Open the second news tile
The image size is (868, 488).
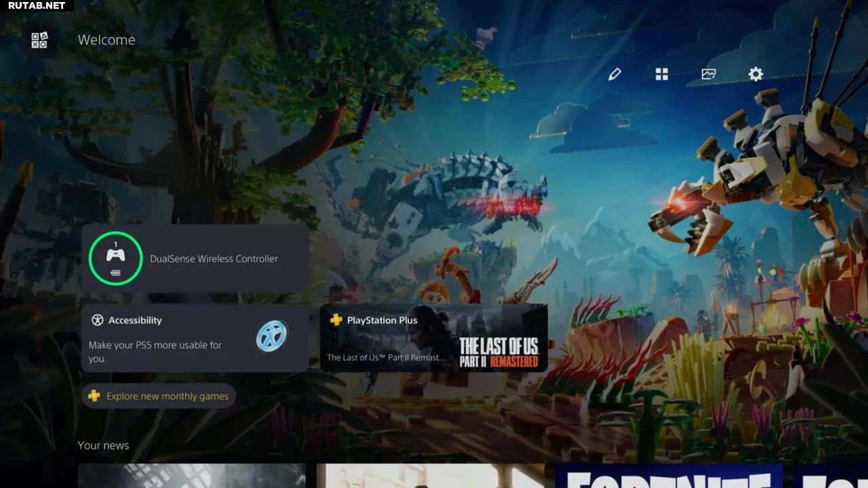tap(430, 476)
